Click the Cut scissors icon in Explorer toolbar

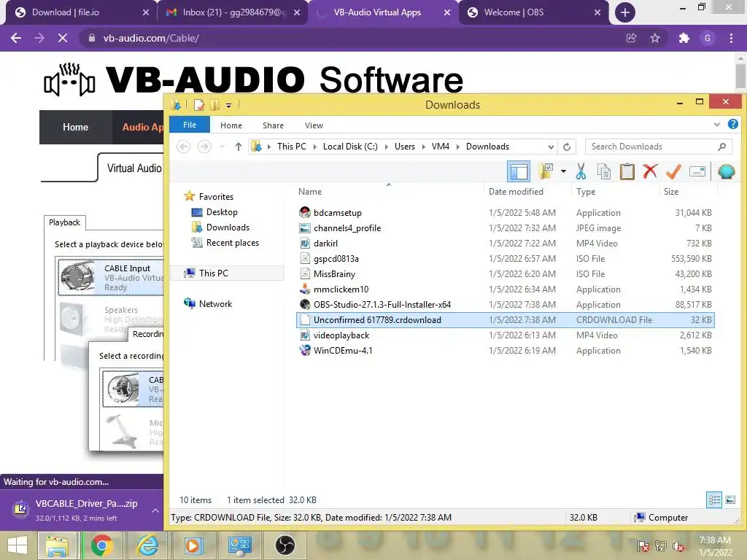coord(581,171)
